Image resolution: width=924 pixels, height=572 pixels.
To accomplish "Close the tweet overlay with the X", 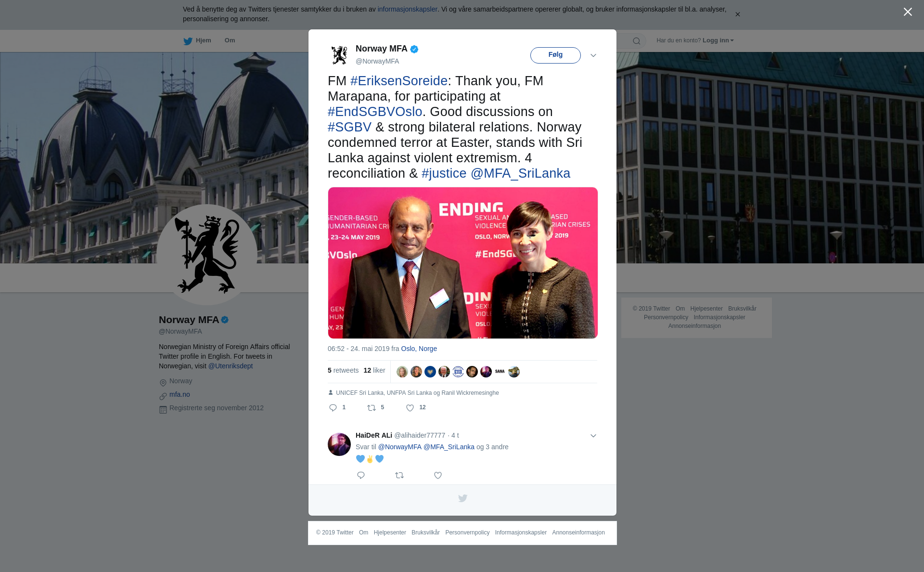I will pyautogui.click(x=908, y=12).
